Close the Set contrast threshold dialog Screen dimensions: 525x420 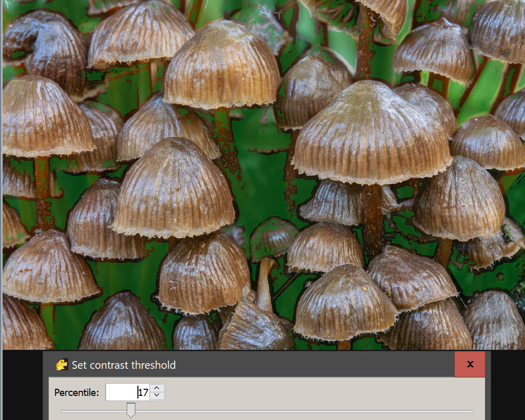click(x=470, y=364)
